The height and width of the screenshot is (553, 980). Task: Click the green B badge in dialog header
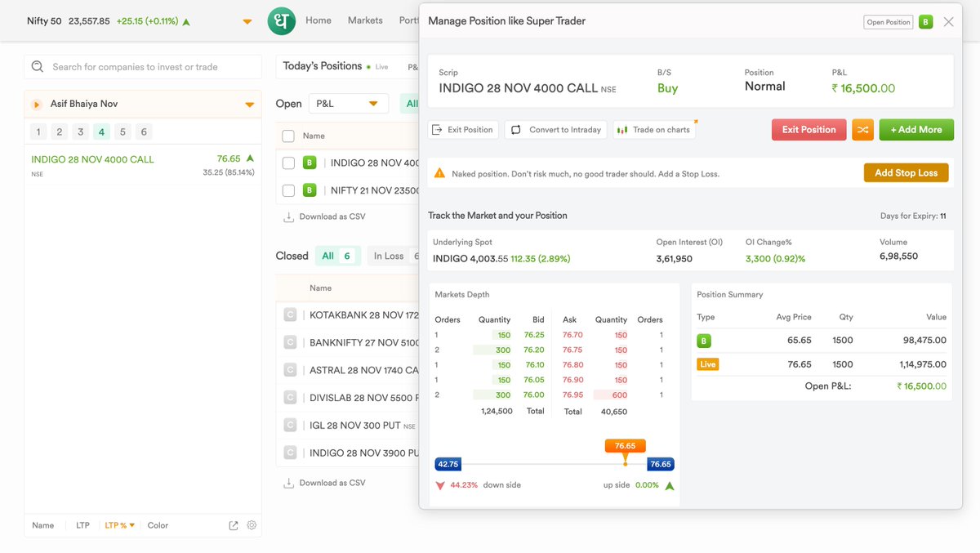(925, 22)
